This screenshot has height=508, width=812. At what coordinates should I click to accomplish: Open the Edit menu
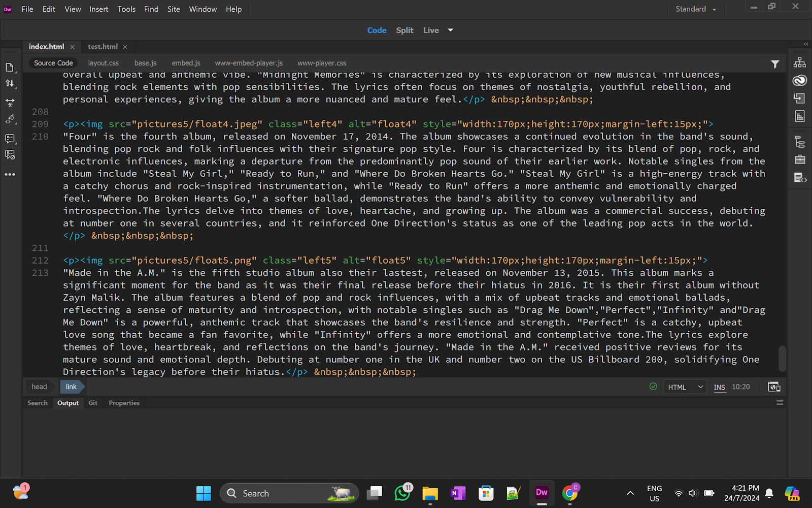point(49,9)
